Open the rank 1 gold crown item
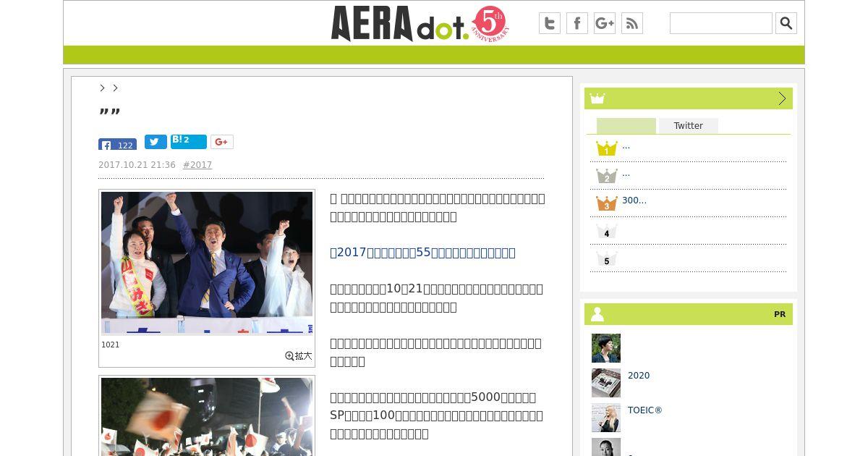 click(606, 148)
